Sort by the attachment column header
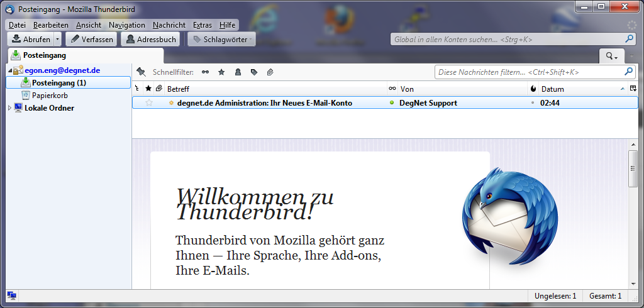Viewport: 644px width, 308px height. (x=158, y=89)
